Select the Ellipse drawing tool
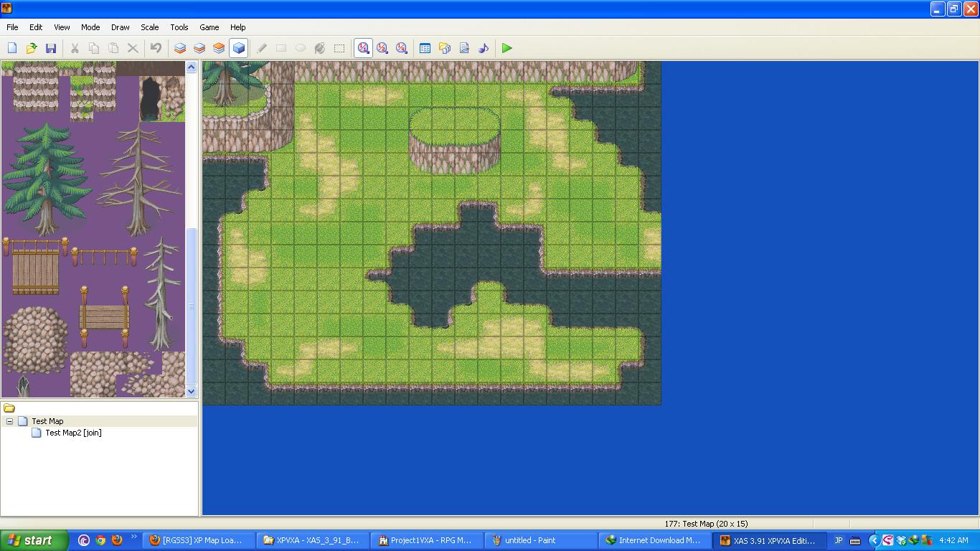The image size is (980, 551). pyautogui.click(x=301, y=48)
